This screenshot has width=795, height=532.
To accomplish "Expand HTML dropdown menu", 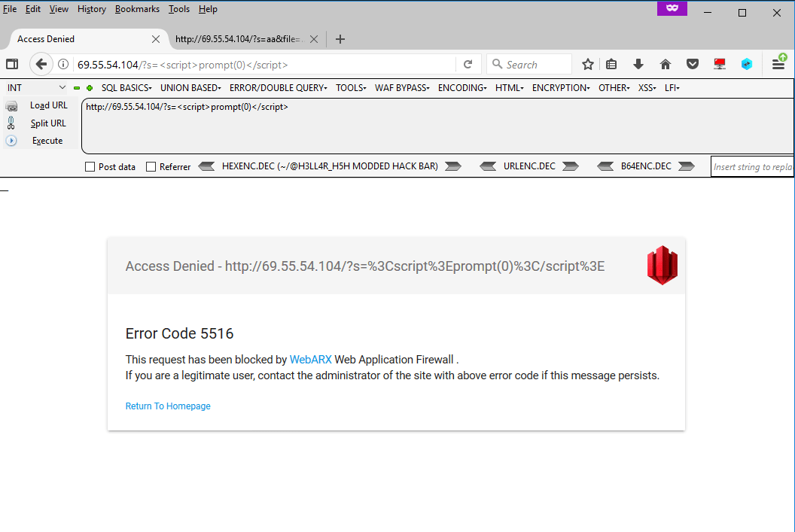I will pyautogui.click(x=510, y=87).
